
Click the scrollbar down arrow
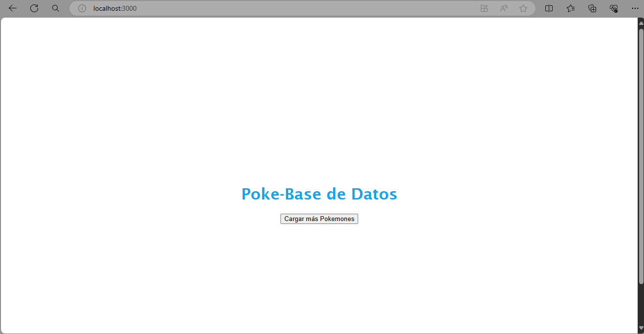click(x=641, y=328)
